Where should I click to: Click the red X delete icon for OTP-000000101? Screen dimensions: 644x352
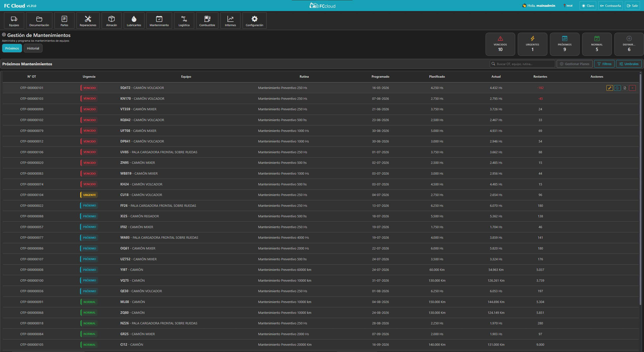(x=632, y=88)
